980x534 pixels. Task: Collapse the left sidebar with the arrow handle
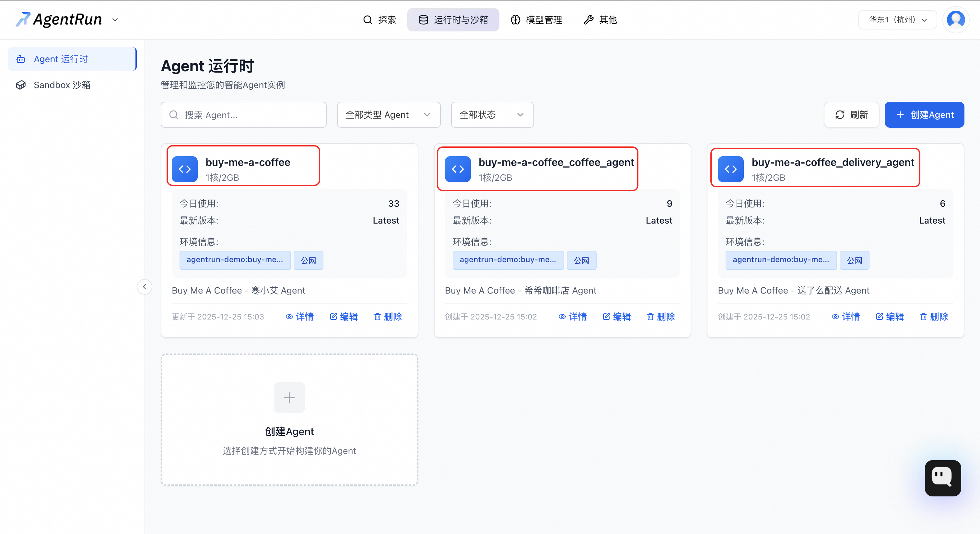(145, 287)
